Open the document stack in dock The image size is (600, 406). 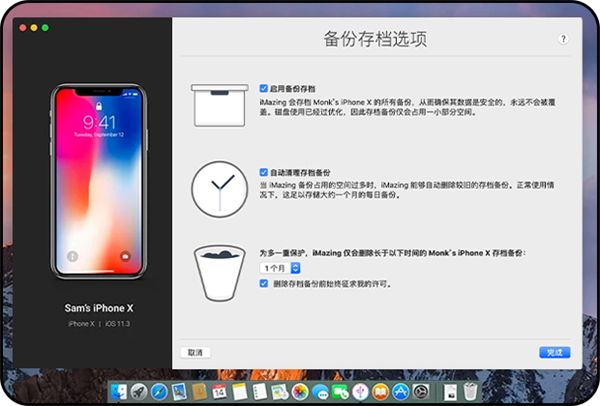[x=450, y=392]
